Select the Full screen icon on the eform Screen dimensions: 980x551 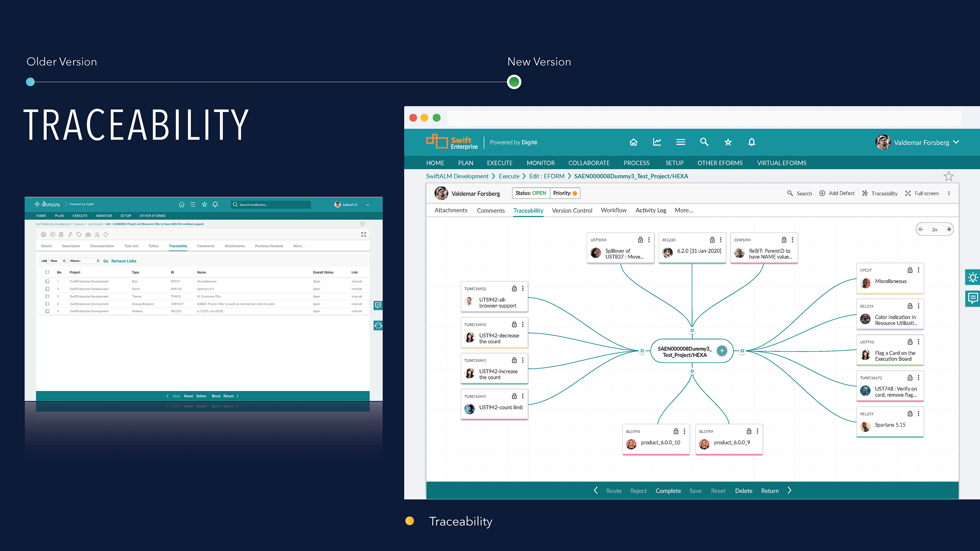tap(908, 193)
